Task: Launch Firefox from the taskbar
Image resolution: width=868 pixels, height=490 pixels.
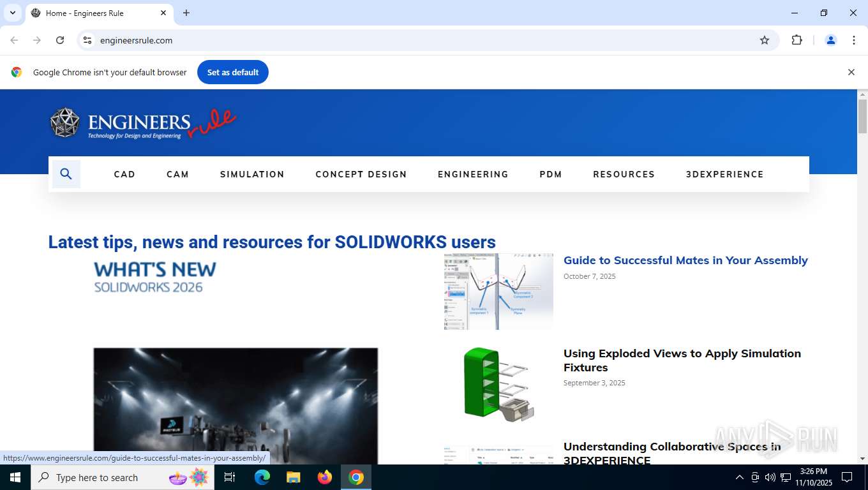Action: 325,477
